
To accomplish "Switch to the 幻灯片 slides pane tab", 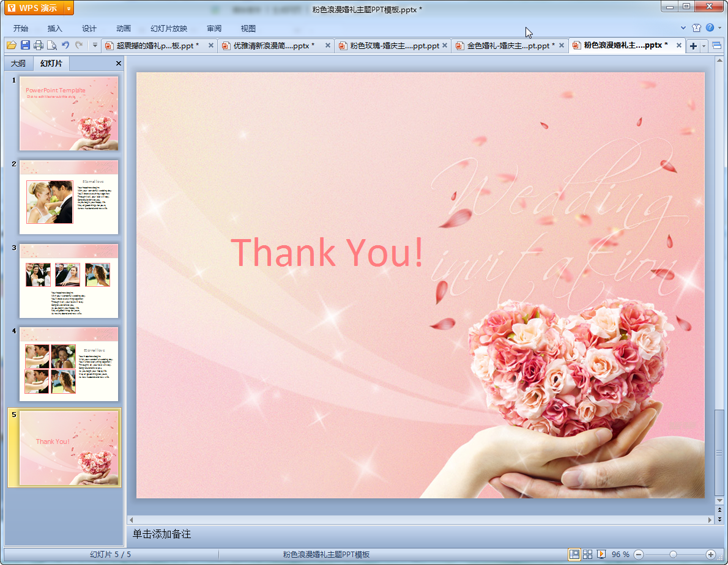I will pos(51,64).
